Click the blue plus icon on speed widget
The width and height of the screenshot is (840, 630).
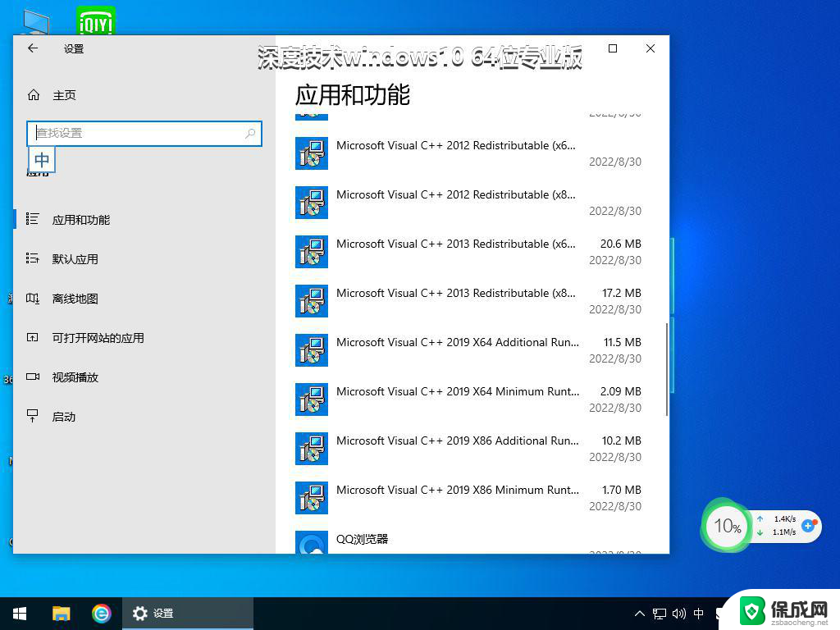coord(809,526)
